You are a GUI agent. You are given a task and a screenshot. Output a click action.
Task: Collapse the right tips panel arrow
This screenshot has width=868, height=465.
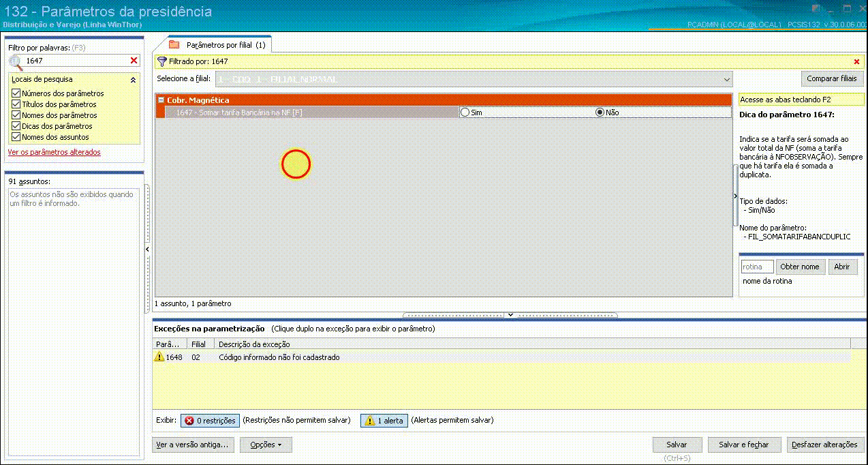coord(735,196)
